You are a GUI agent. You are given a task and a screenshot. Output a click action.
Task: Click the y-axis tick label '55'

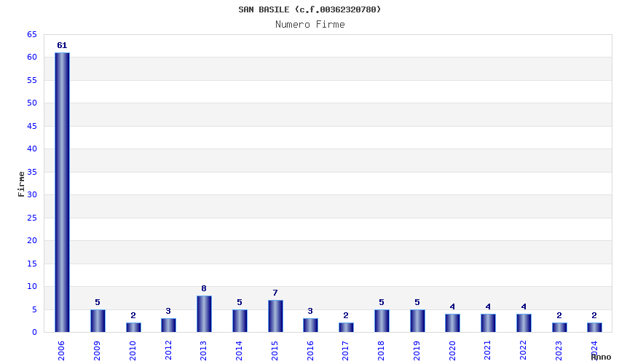(32, 80)
